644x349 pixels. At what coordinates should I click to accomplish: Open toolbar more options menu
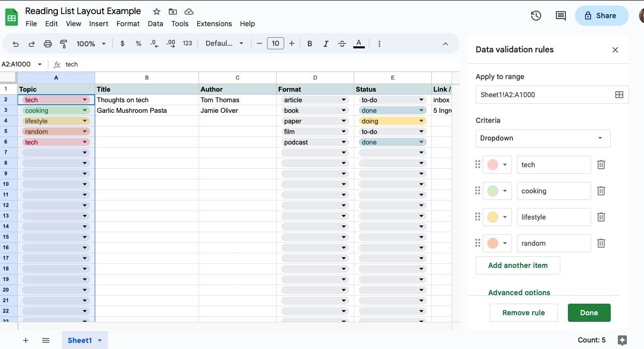(x=379, y=44)
